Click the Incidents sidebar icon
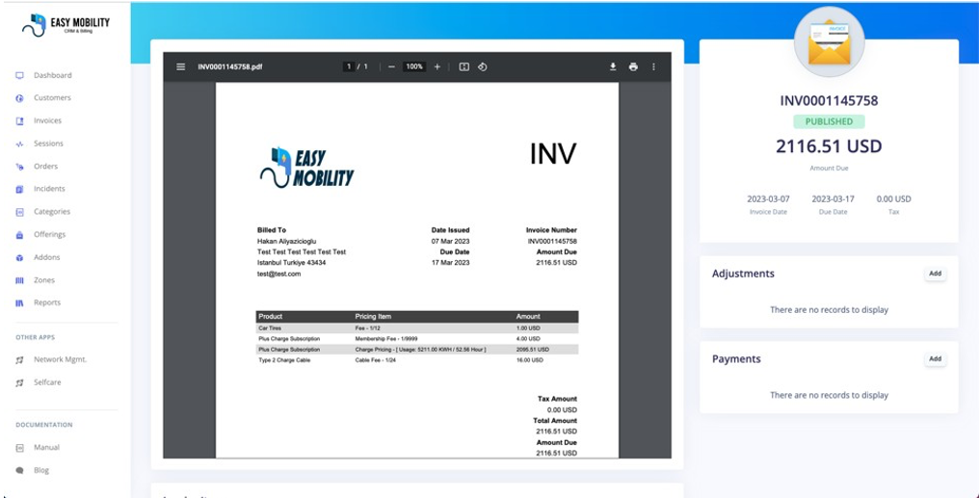Image resolution: width=980 pixels, height=498 pixels. point(19,189)
